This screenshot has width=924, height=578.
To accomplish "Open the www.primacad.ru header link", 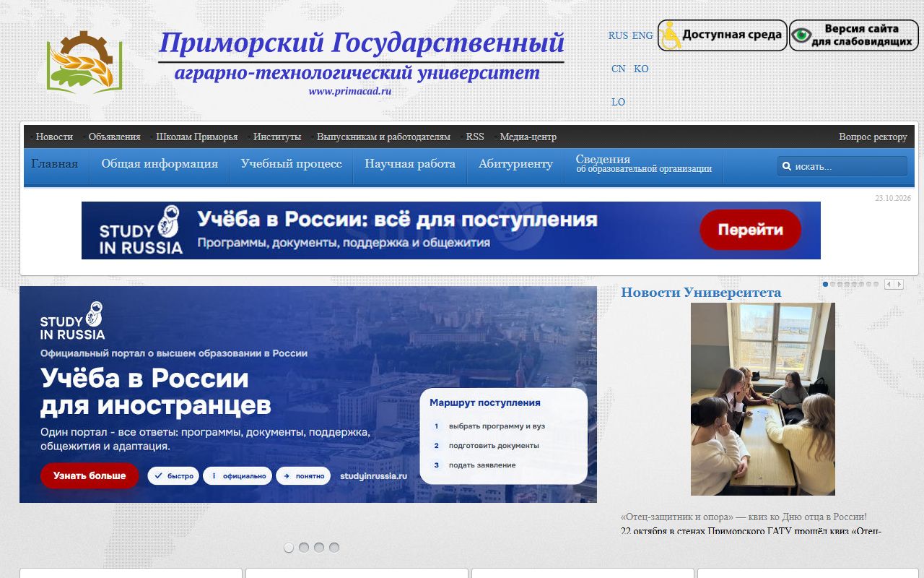I will 349,91.
